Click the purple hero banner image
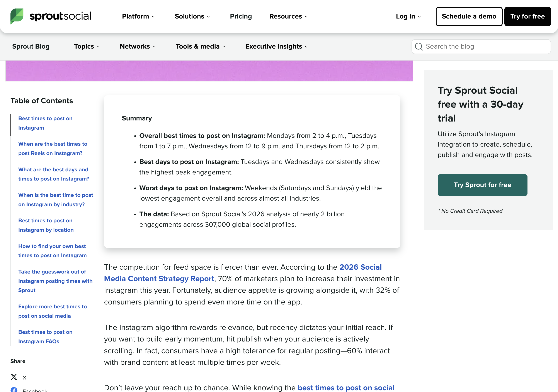 [x=209, y=71]
